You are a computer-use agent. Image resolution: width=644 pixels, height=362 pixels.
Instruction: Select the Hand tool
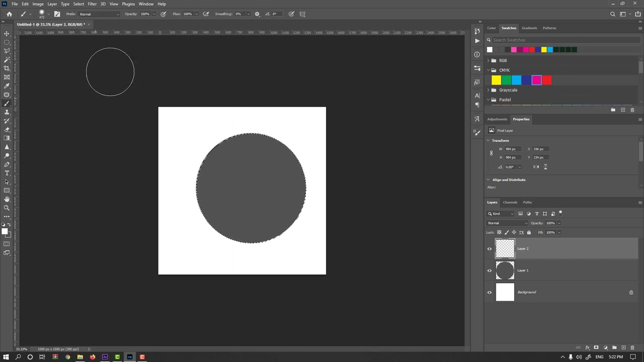[7, 199]
